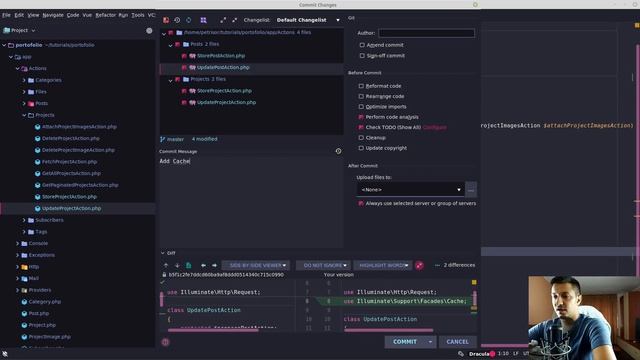640x360 pixels.
Task: Click the Author input field
Action: point(427,33)
